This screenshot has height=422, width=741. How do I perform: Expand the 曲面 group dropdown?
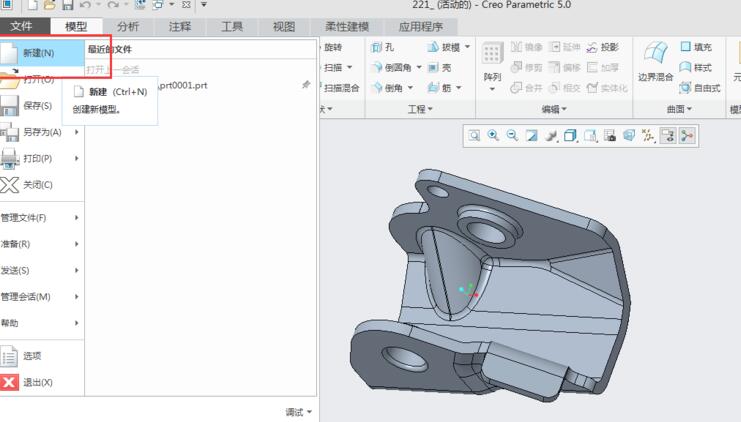(x=679, y=109)
